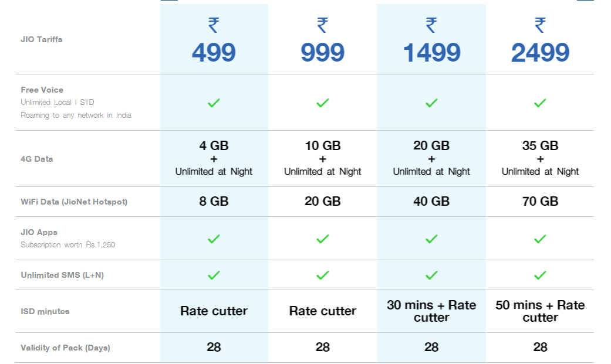The height and width of the screenshot is (364, 611).
Task: Click the JIO Apps checkmark for 1499 plan
Action: coord(431,239)
